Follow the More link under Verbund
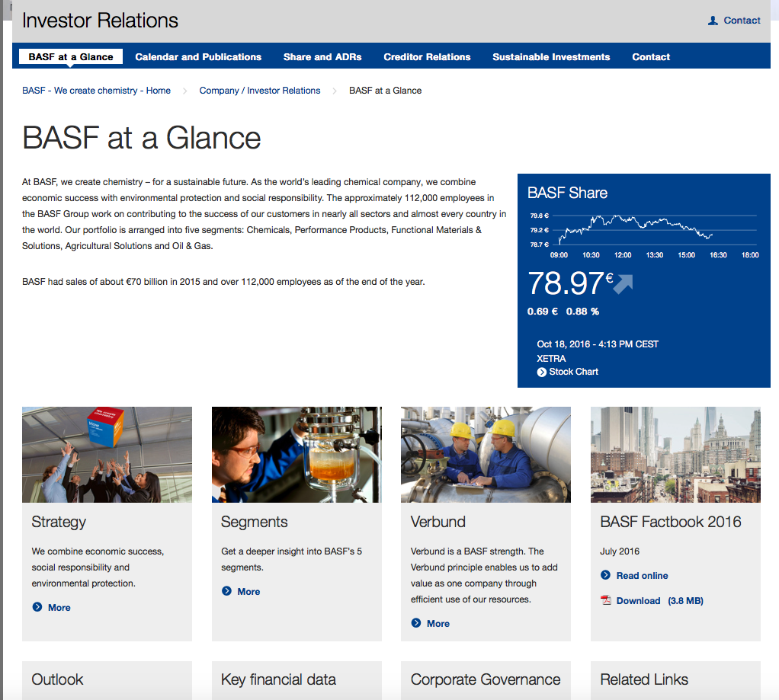779x700 pixels. pyautogui.click(x=438, y=624)
